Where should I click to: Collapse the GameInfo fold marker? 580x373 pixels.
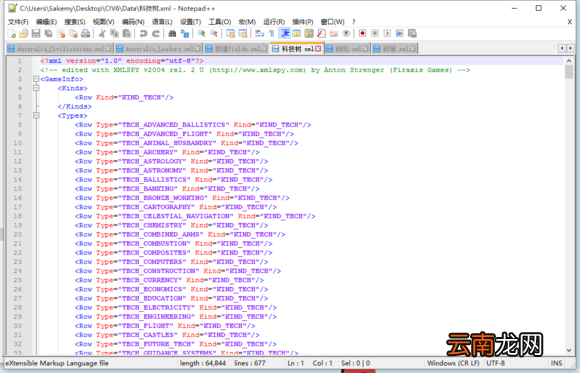pos(36,79)
